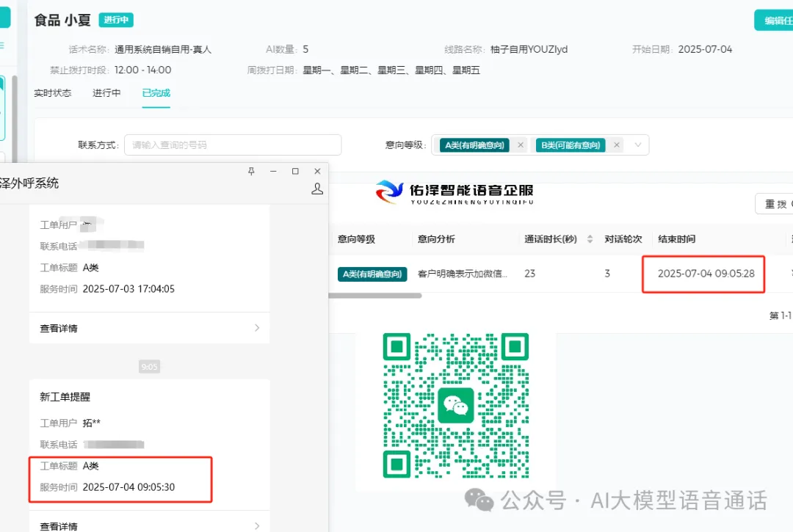
Task: Remove the B类(可能有意向) filter tag
Action: point(617,145)
